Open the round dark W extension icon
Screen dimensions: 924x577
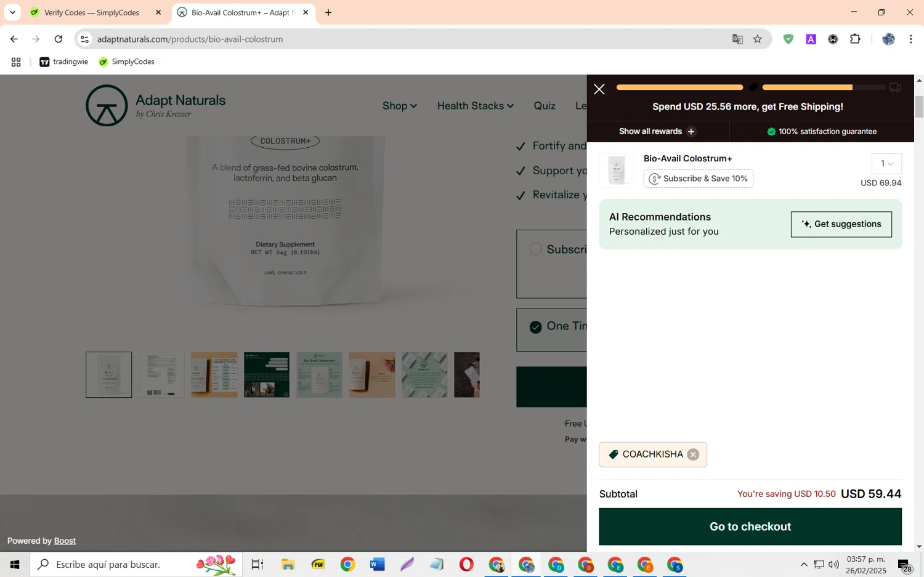(x=833, y=39)
